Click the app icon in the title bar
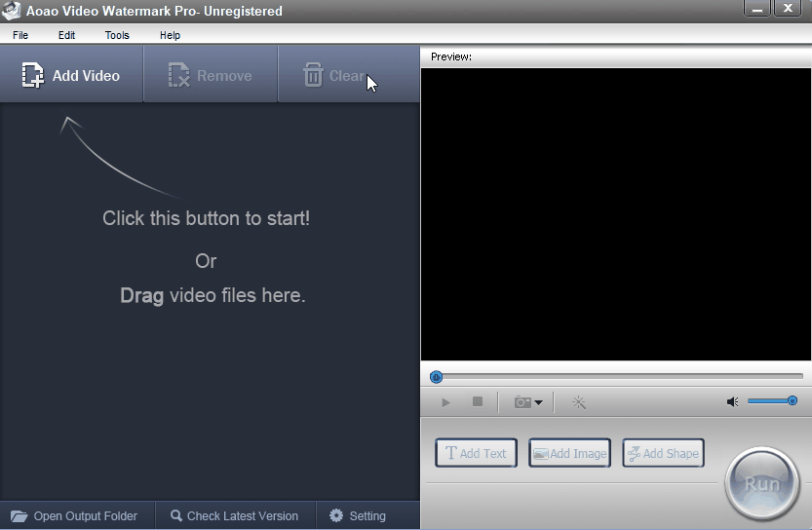The width and height of the screenshot is (812, 530). tap(12, 11)
